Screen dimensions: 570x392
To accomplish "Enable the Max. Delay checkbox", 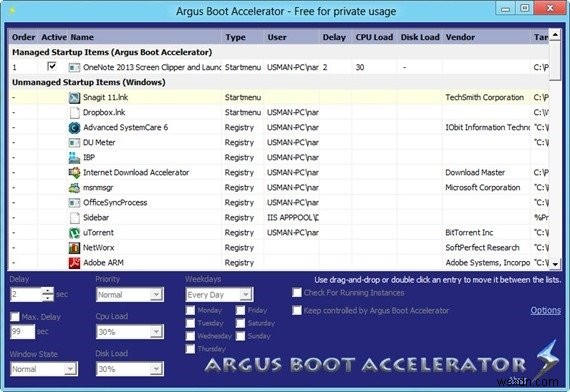I will tap(15, 316).
